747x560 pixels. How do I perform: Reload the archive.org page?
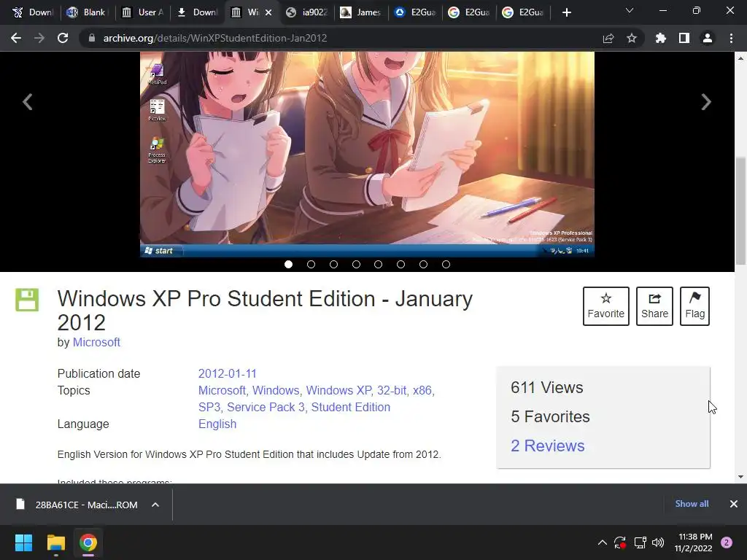(63, 38)
